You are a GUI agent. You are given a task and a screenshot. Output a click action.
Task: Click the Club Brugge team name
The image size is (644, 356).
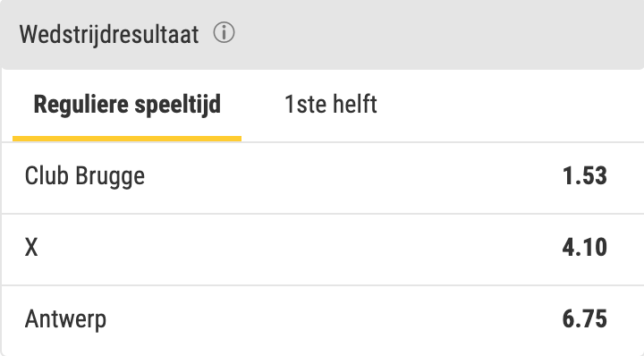85,176
